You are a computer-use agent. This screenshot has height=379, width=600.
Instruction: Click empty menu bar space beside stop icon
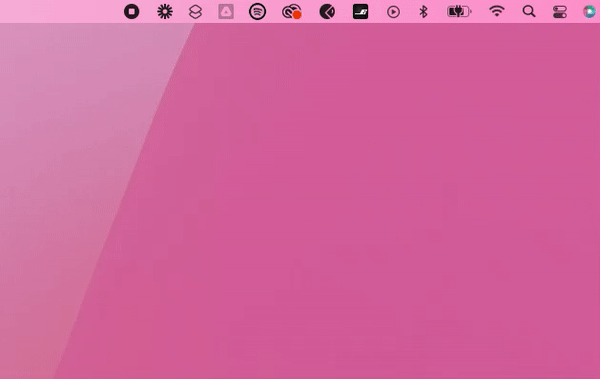[61, 11]
